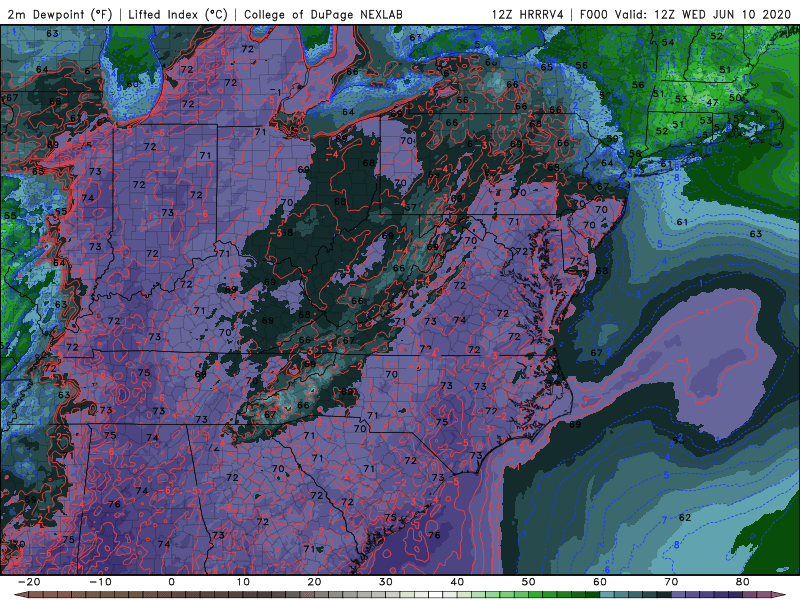Click the 0 label on the color scale
Screen dimensions: 800x600
(171, 582)
